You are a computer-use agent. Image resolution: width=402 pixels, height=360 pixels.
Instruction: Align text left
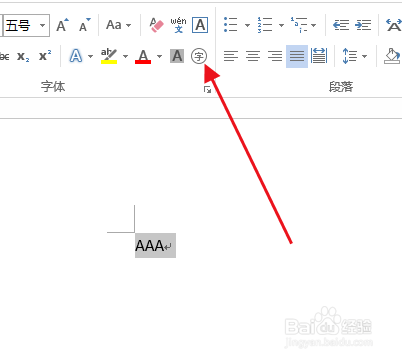click(231, 56)
